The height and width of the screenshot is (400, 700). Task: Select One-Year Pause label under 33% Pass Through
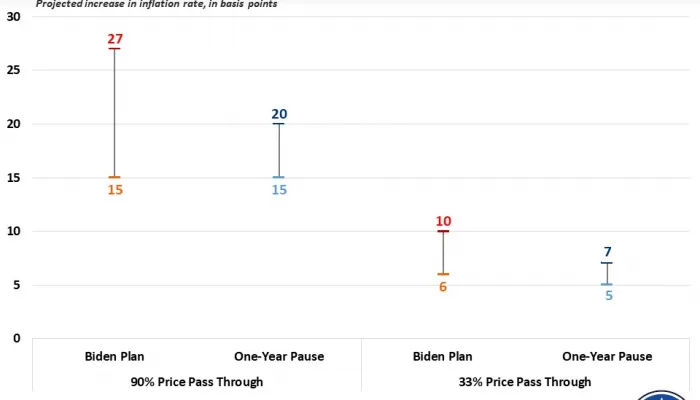tap(607, 356)
